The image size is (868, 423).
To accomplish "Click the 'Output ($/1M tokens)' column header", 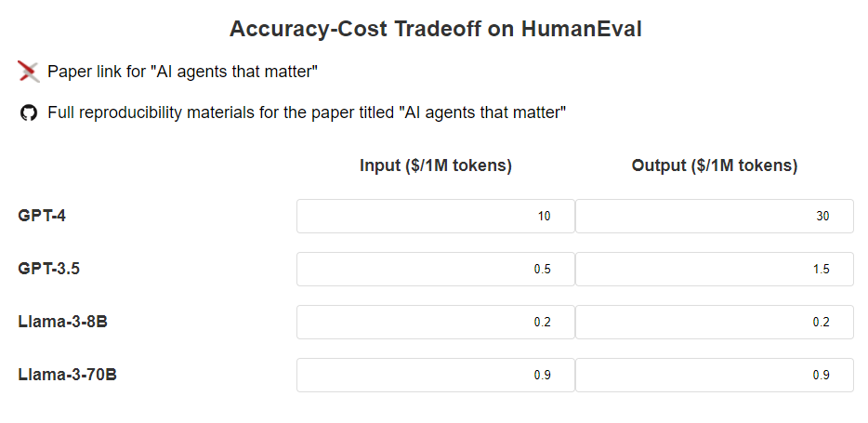I will pyautogui.click(x=715, y=166).
